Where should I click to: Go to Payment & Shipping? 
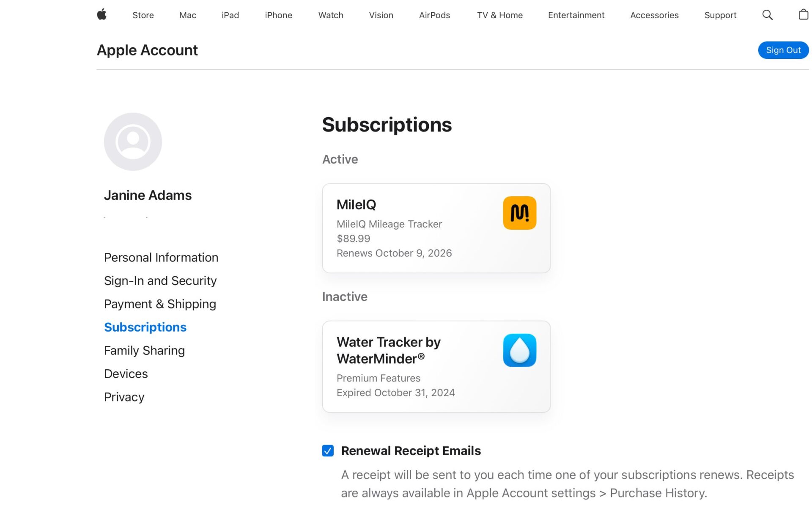[x=160, y=304]
